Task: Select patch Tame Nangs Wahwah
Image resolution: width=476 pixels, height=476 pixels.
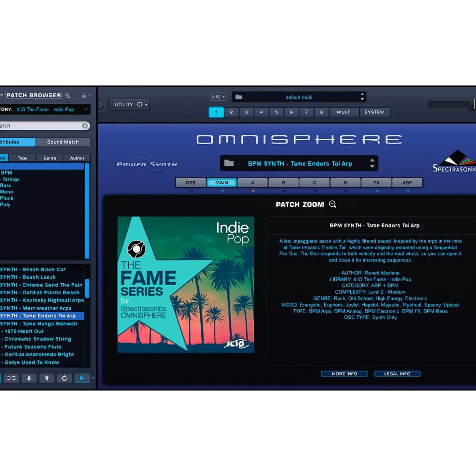Action: tap(42, 324)
